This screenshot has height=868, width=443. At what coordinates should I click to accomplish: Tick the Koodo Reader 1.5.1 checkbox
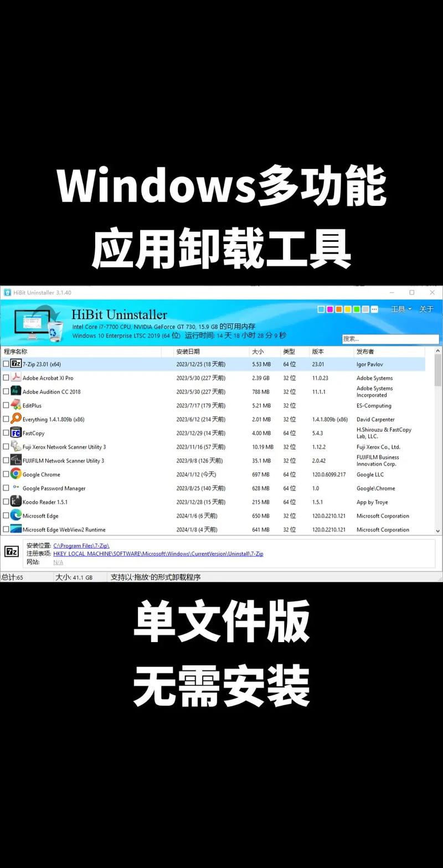pyautogui.click(x=6, y=502)
